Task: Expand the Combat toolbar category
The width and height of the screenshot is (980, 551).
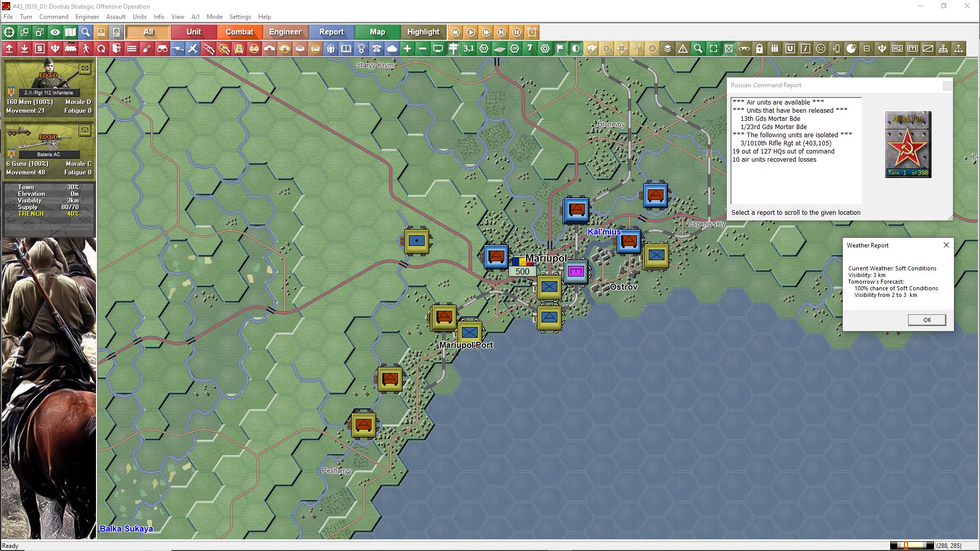Action: [239, 32]
